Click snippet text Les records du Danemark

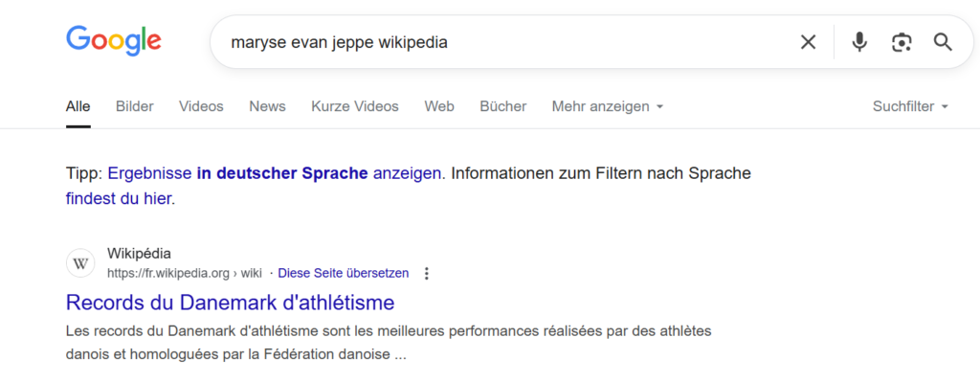[x=389, y=343]
